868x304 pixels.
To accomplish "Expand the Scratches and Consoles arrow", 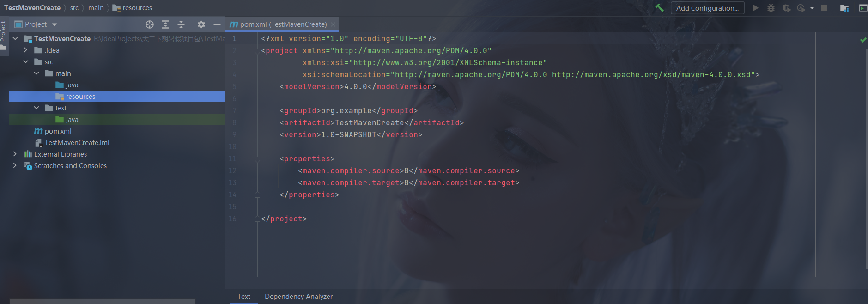I will [15, 165].
